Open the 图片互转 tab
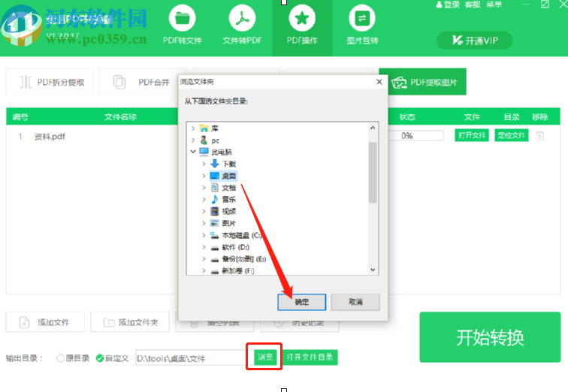 click(x=362, y=25)
